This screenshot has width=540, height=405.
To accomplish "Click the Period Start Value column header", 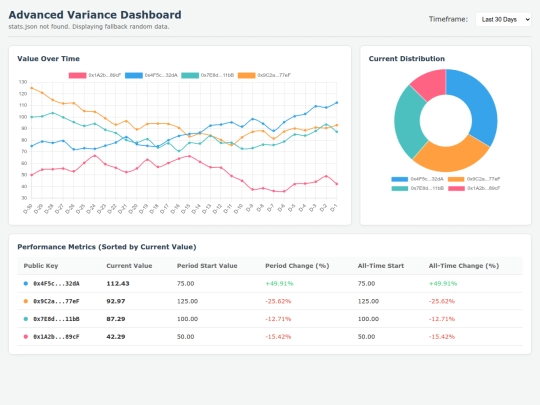I will (207, 266).
